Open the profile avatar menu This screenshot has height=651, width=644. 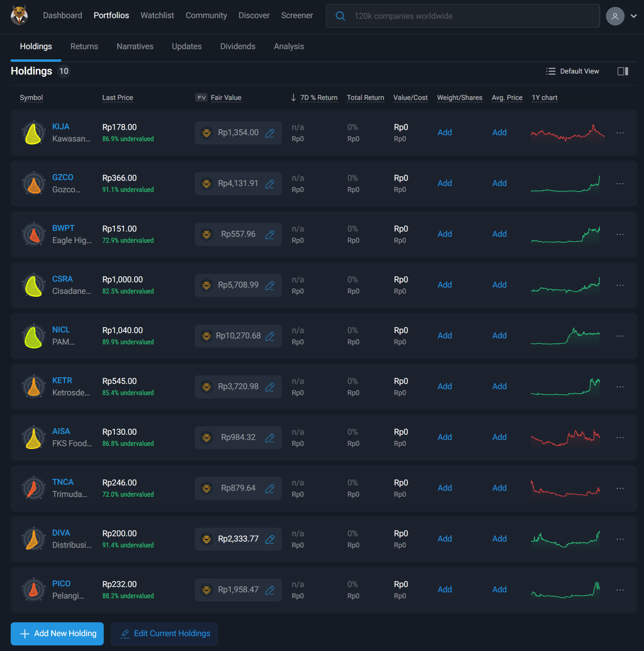pos(615,16)
